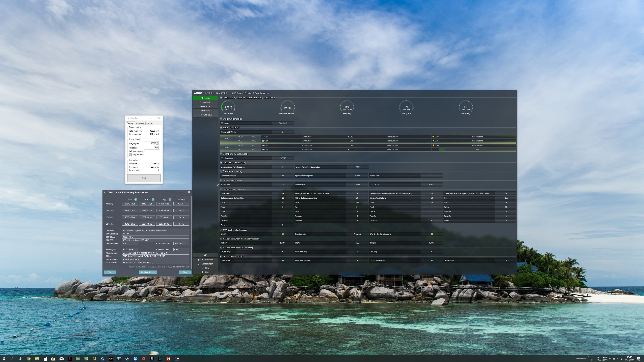Click the Epic Games taskbar icon
The height and width of the screenshot is (362, 644).
coord(152,359)
